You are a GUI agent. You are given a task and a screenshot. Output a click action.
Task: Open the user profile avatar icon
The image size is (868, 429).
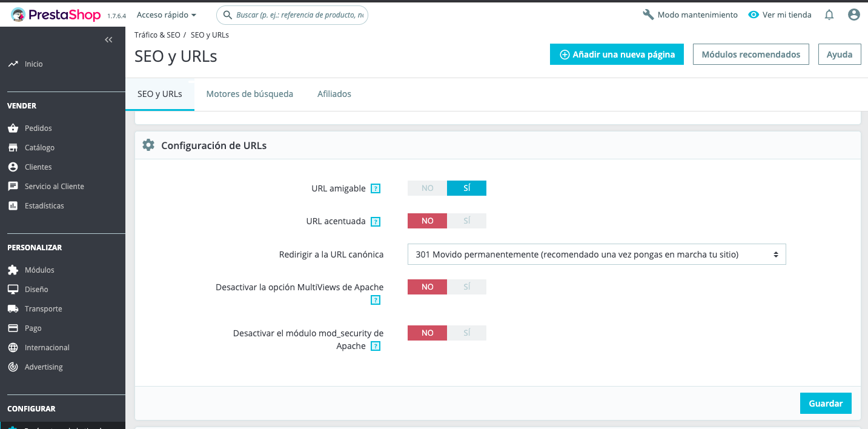pyautogui.click(x=854, y=15)
